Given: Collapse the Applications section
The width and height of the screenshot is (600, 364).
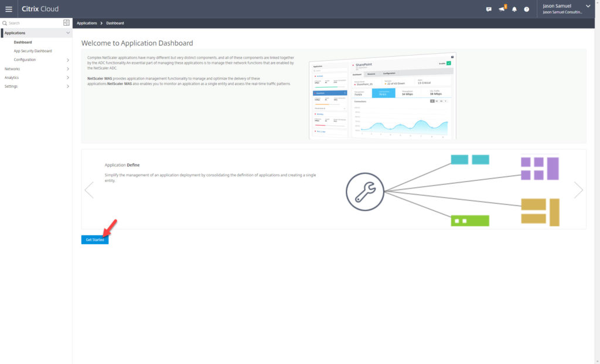Looking at the screenshot, I should click(68, 33).
